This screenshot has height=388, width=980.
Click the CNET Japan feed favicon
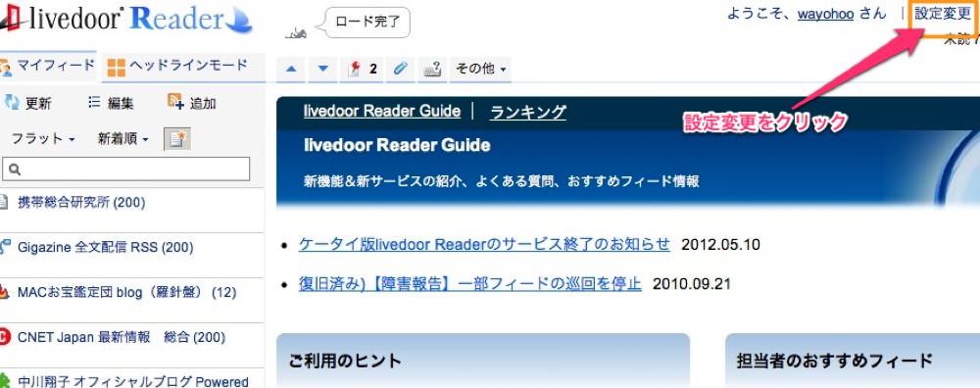(x=4, y=337)
